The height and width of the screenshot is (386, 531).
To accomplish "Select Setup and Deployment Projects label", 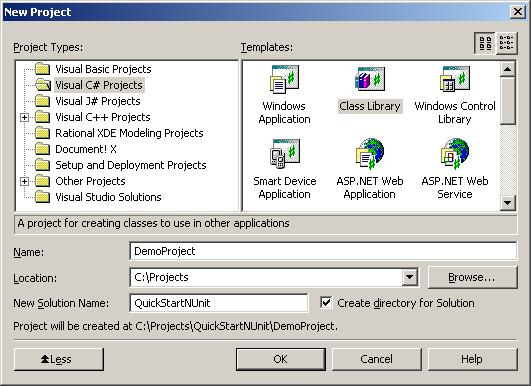I will [x=131, y=165].
